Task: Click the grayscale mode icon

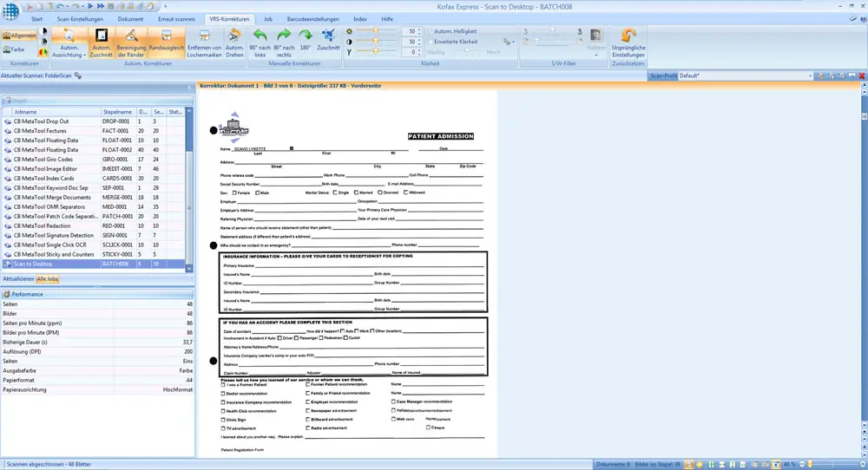Action: 44,42
